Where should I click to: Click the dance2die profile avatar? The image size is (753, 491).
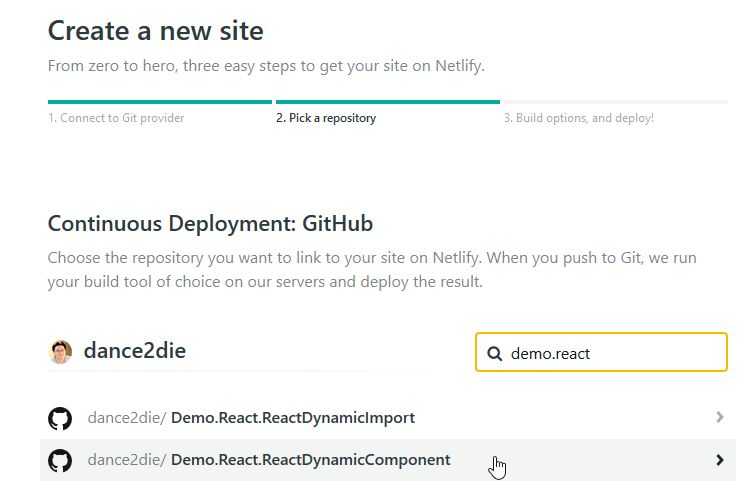coord(60,351)
